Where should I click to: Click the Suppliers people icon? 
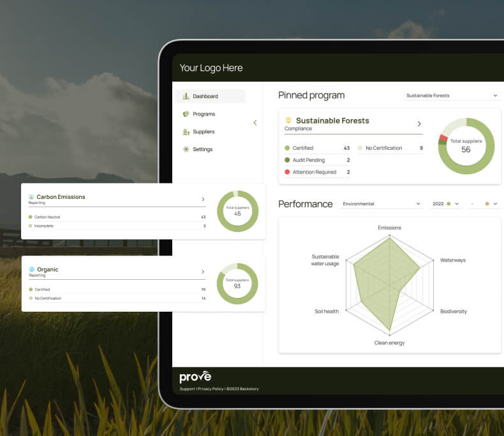click(x=186, y=132)
